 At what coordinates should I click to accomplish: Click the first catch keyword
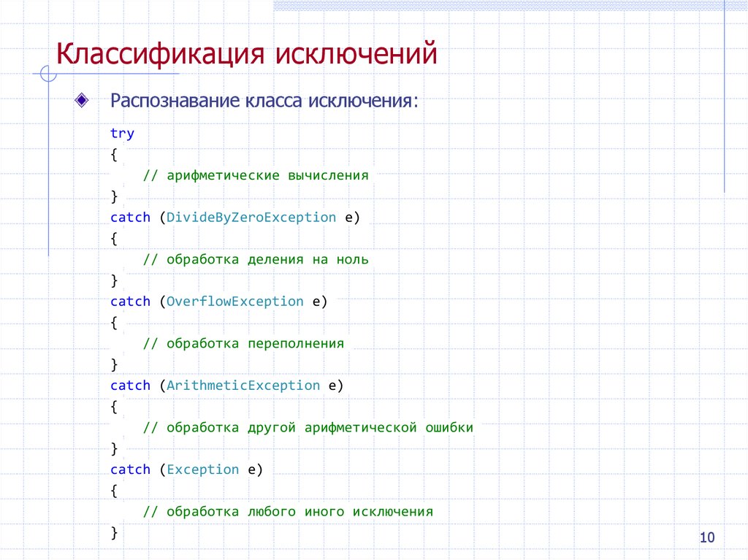point(130,217)
